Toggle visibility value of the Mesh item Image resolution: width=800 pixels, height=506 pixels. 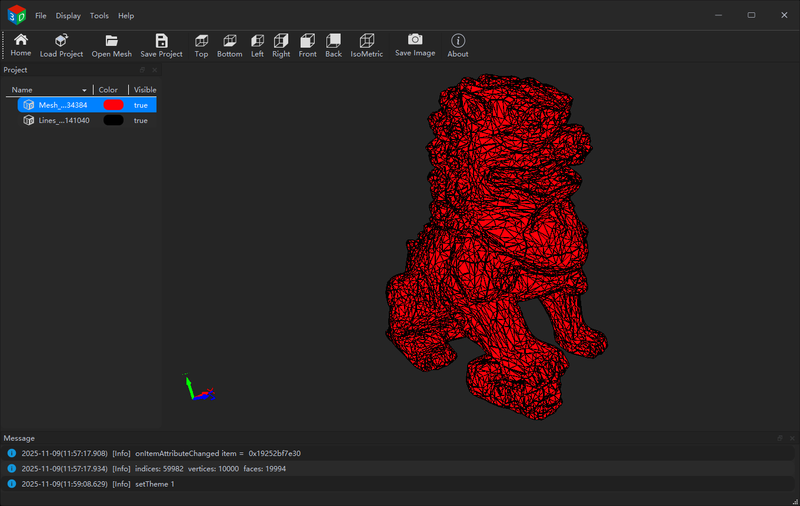(141, 105)
